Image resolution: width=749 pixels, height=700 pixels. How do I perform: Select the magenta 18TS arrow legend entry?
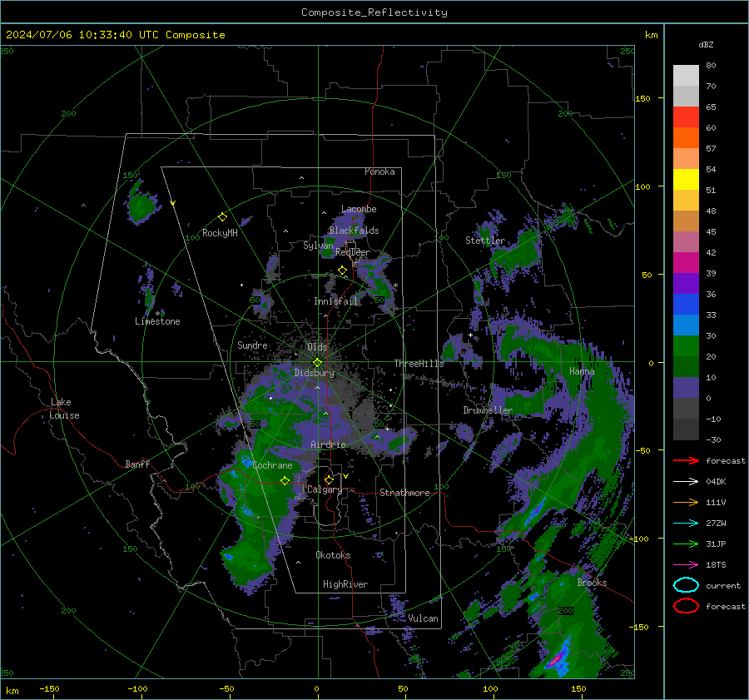tap(686, 565)
